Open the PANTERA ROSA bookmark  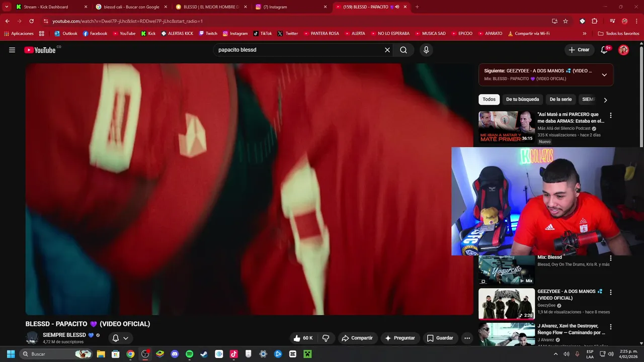321,33
